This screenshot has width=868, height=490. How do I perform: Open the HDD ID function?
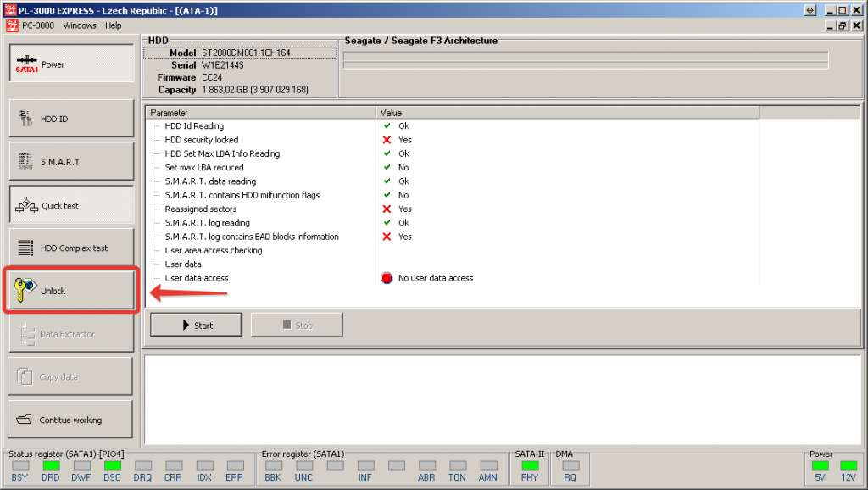click(x=71, y=119)
